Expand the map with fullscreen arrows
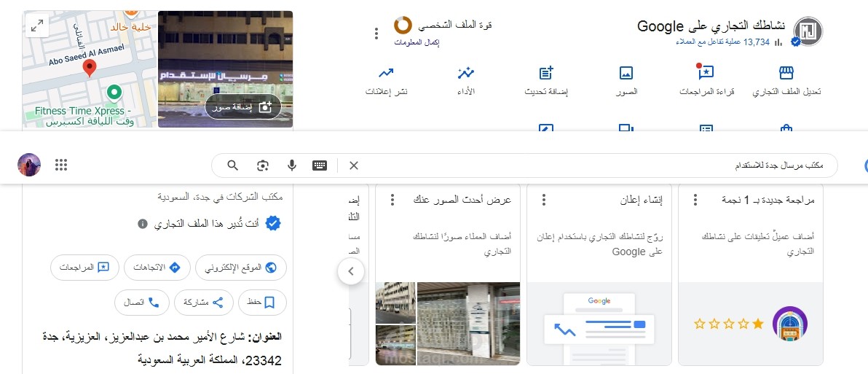Screen dimensions: 868x374 (37, 26)
